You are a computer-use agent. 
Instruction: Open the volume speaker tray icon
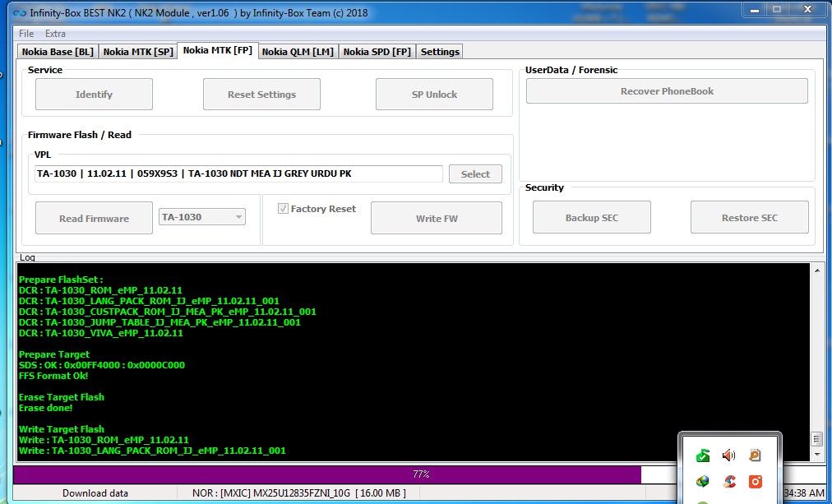729,455
